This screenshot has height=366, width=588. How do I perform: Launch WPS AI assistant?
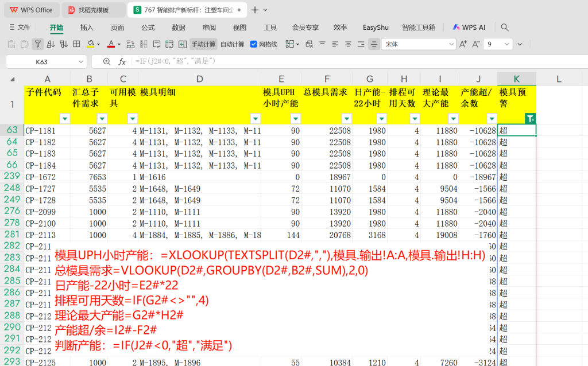[469, 28]
